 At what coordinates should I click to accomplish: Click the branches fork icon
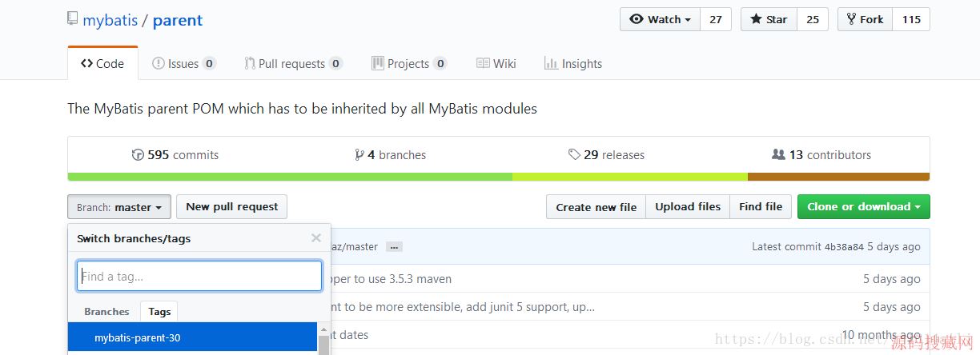pyautogui.click(x=359, y=155)
